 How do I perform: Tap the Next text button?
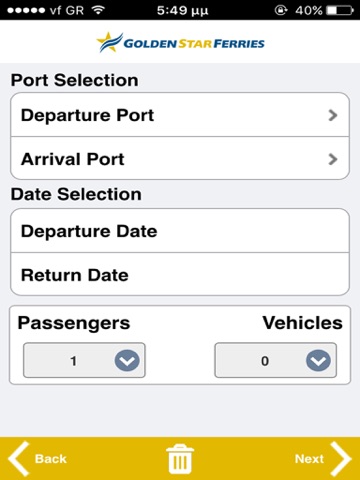tap(309, 459)
